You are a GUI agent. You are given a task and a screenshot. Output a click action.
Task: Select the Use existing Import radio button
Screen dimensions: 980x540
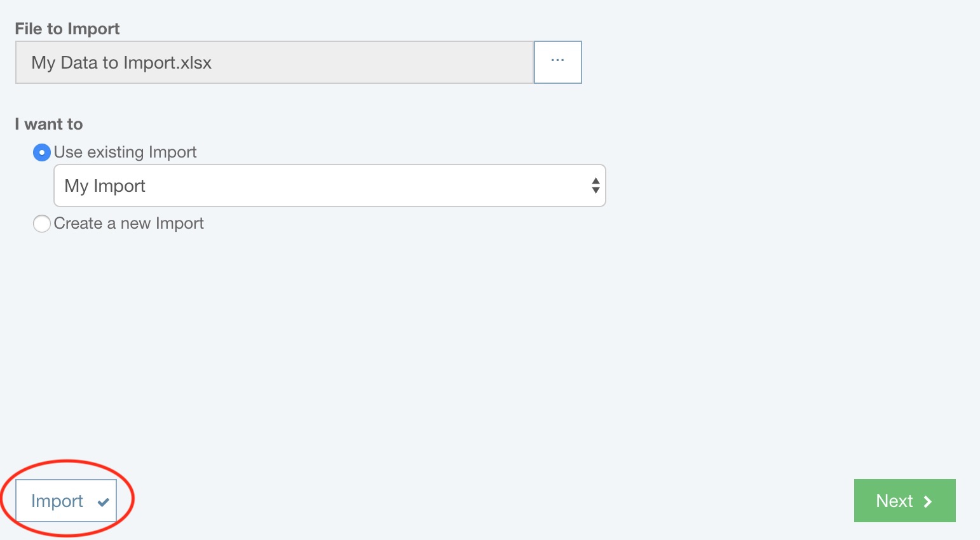click(x=41, y=152)
